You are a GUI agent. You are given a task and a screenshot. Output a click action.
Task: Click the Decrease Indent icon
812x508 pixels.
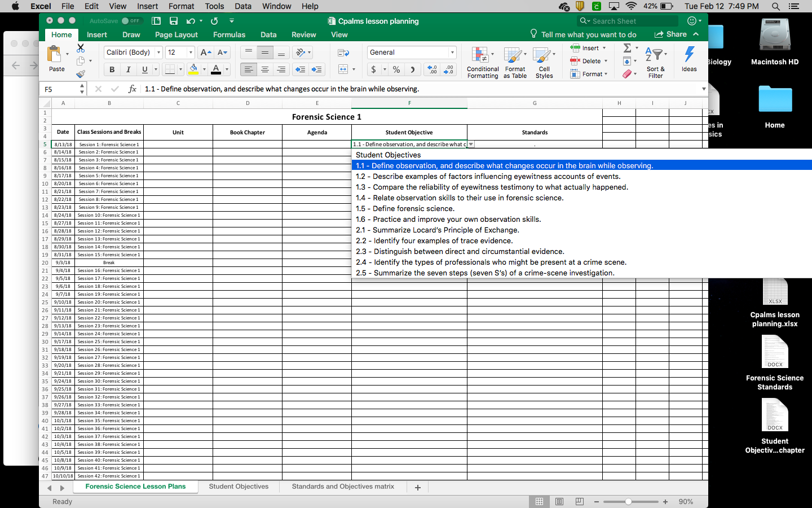pyautogui.click(x=301, y=69)
